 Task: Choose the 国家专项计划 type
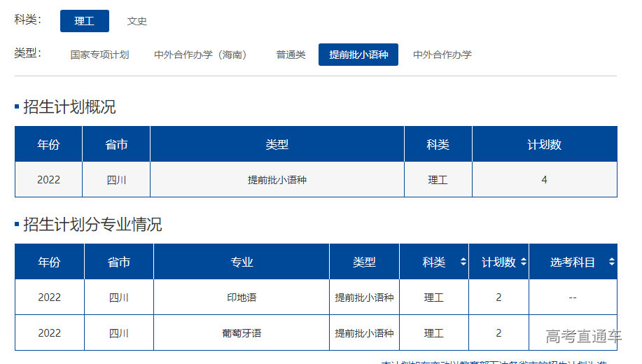point(99,55)
